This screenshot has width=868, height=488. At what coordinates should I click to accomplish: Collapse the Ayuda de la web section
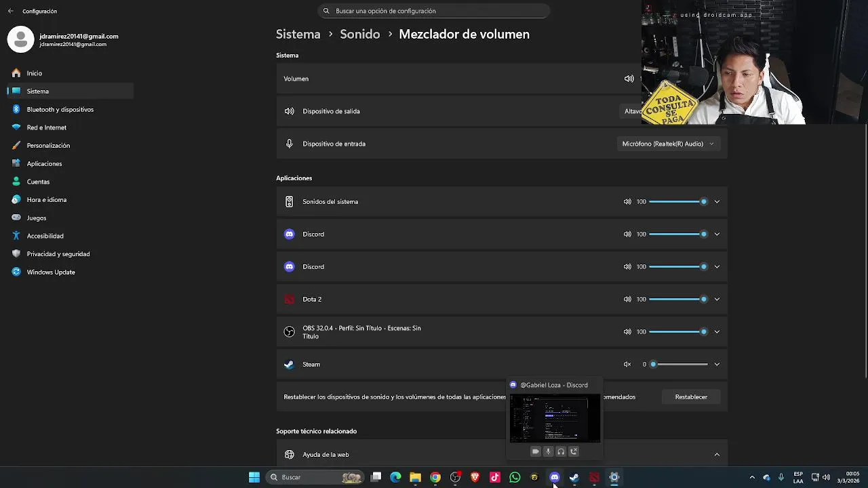coord(717,454)
